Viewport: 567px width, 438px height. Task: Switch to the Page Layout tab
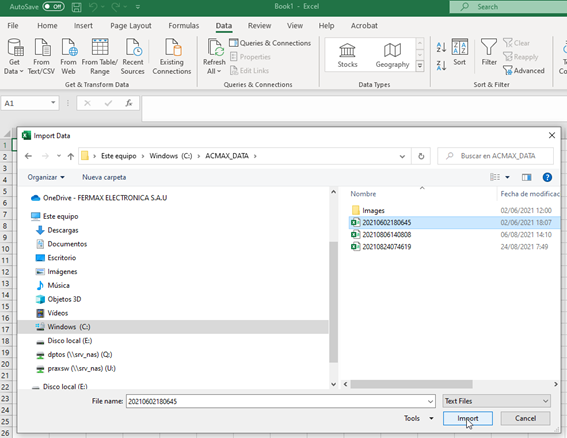131,26
